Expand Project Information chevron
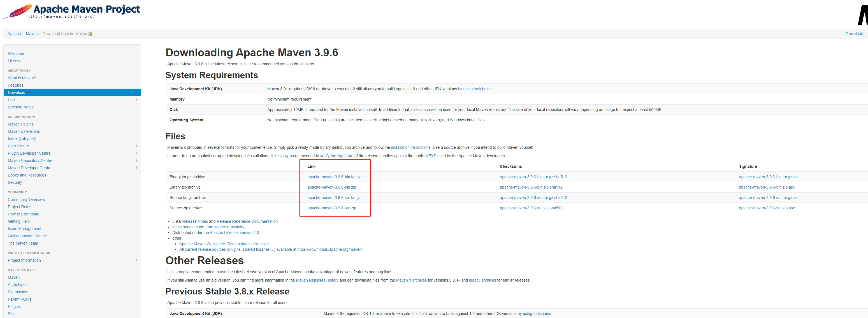The image size is (868, 318). coord(136,260)
